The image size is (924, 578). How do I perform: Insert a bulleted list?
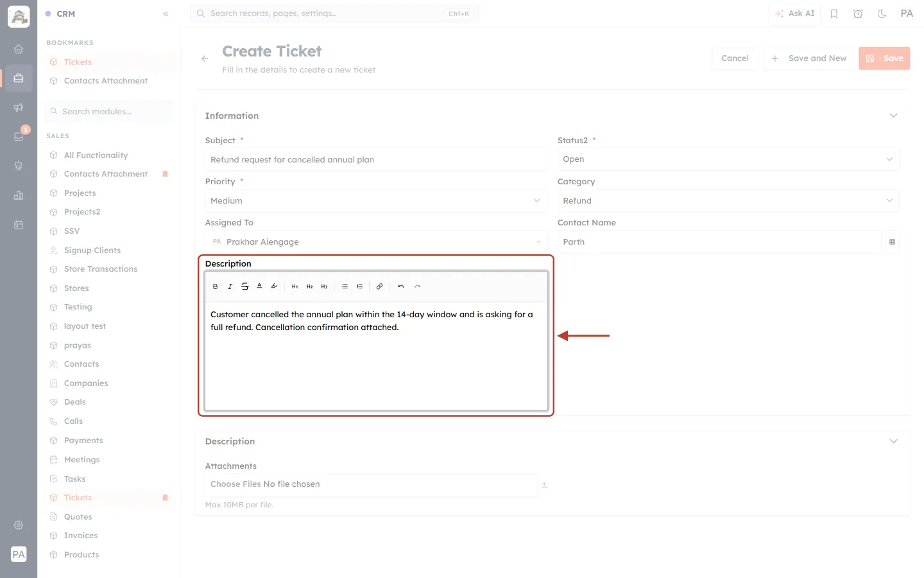(345, 286)
